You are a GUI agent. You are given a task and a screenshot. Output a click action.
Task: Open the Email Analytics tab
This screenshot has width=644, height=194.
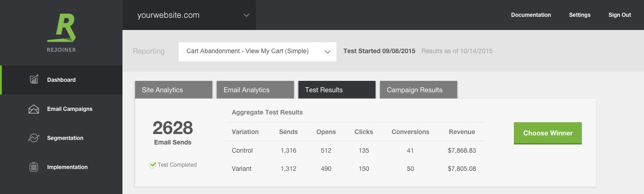pos(255,90)
